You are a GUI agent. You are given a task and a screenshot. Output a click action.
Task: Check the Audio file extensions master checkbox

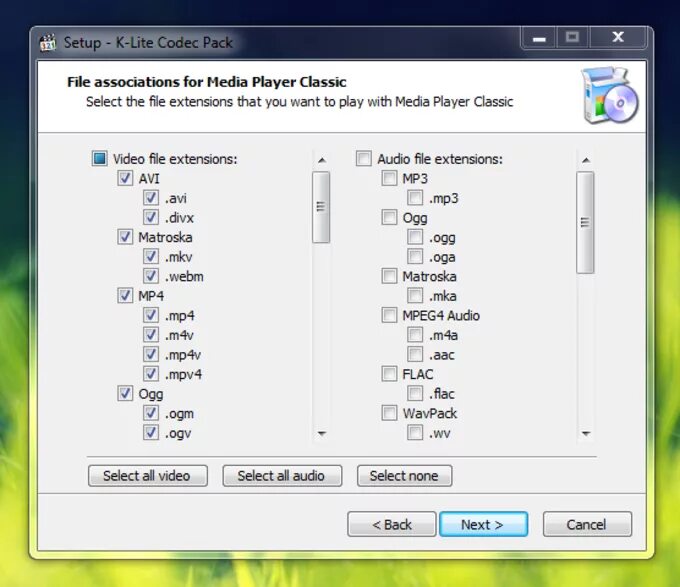[x=363, y=159]
